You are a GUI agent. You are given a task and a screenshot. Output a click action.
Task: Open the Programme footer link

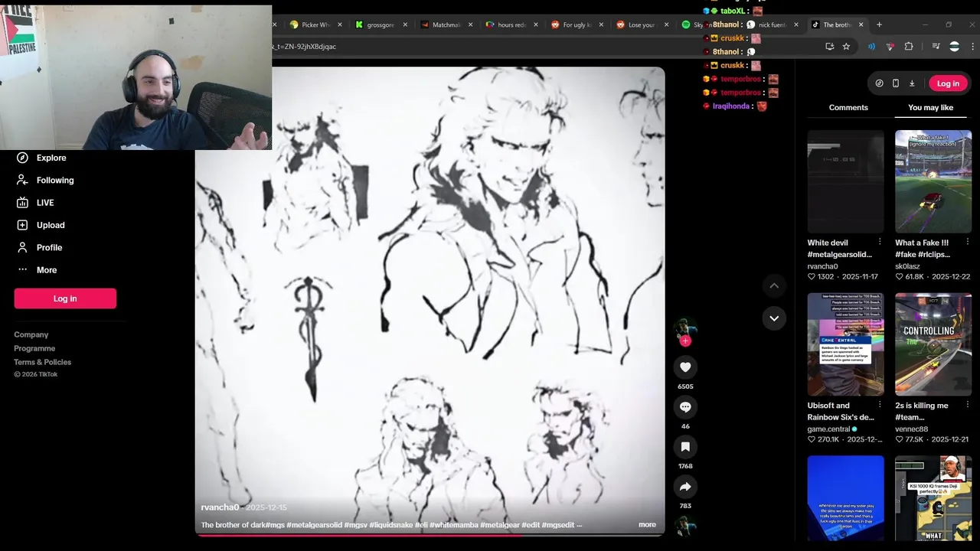(34, 348)
